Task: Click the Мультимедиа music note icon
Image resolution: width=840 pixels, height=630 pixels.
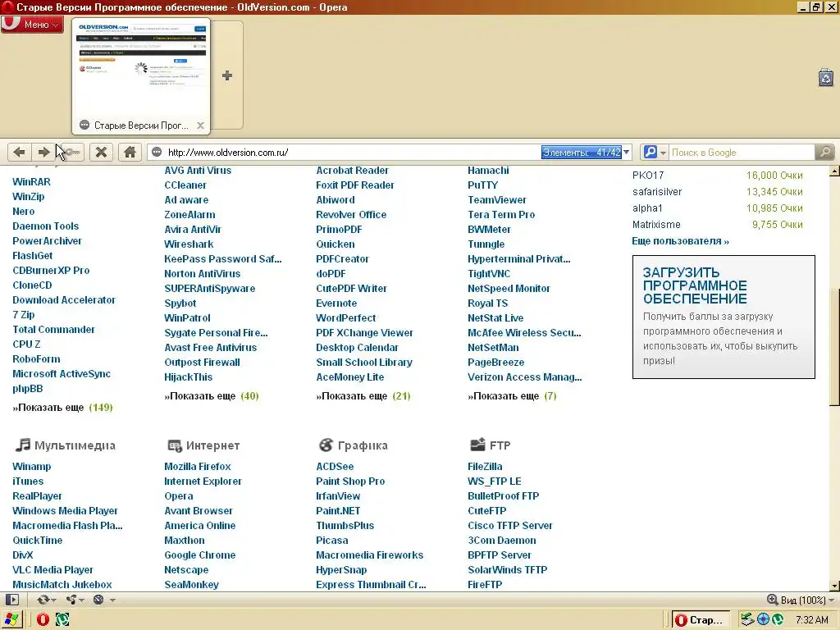Action: (22, 445)
